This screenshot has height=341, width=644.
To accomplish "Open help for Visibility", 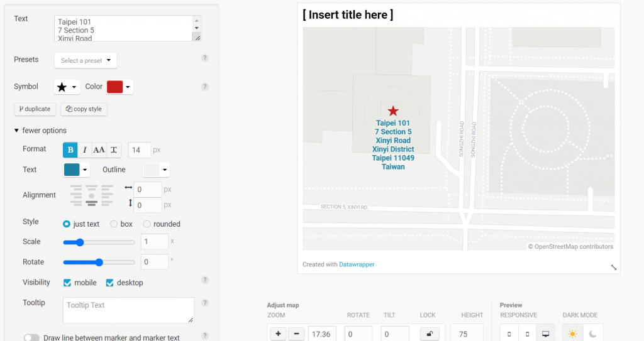I will (205, 280).
